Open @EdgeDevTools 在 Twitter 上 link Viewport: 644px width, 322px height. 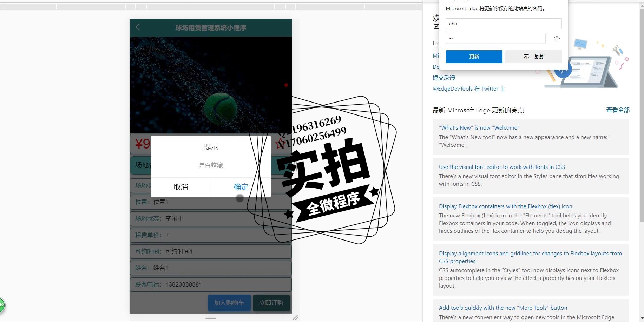pos(469,89)
